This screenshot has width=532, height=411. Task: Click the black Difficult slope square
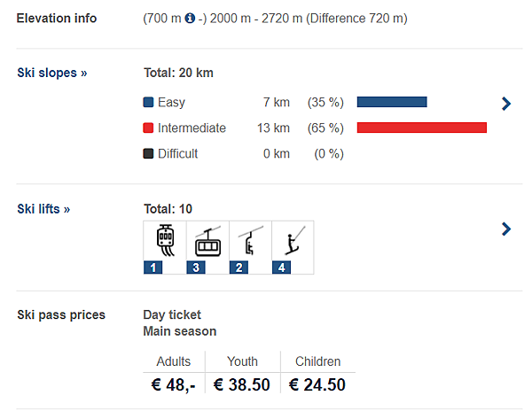(x=149, y=153)
